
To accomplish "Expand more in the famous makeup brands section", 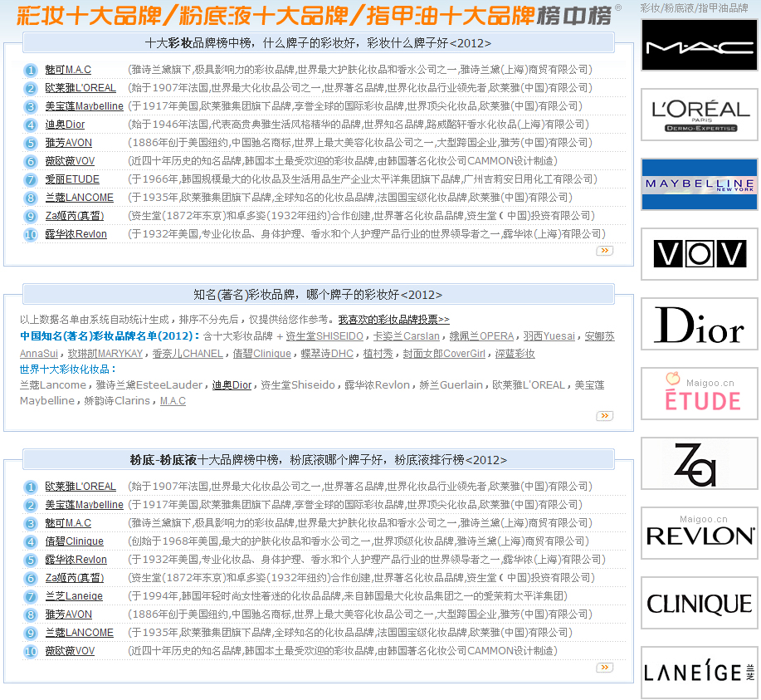I will pyautogui.click(x=604, y=416).
